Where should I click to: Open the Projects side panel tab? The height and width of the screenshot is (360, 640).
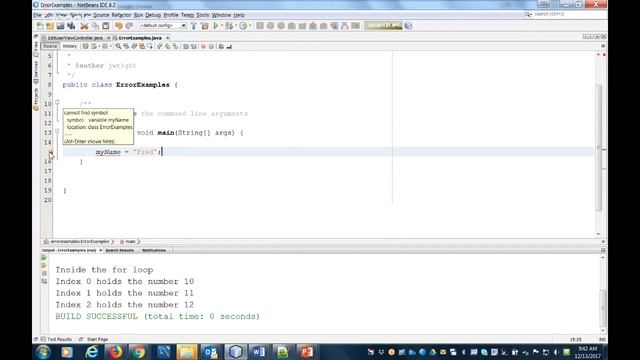click(x=36, y=99)
